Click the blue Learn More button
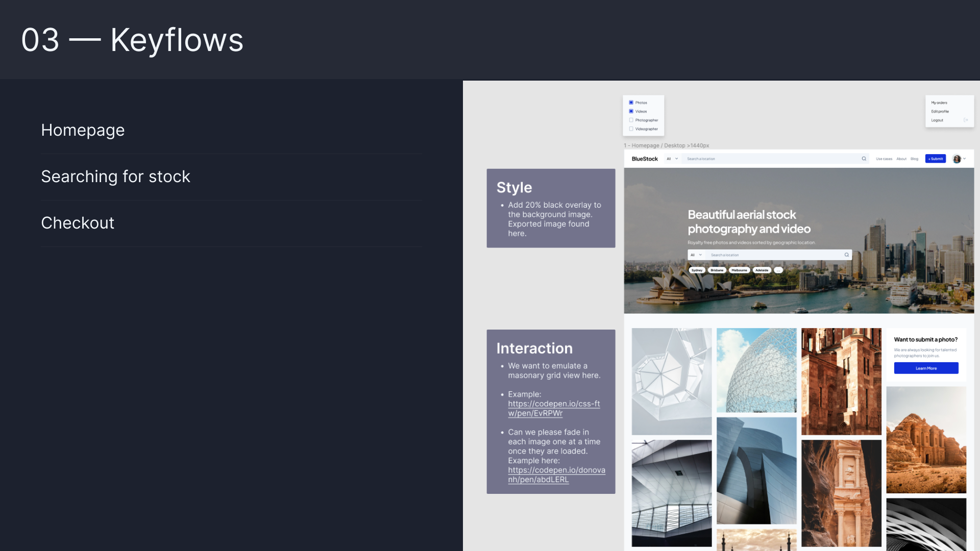The image size is (980, 551). click(926, 368)
